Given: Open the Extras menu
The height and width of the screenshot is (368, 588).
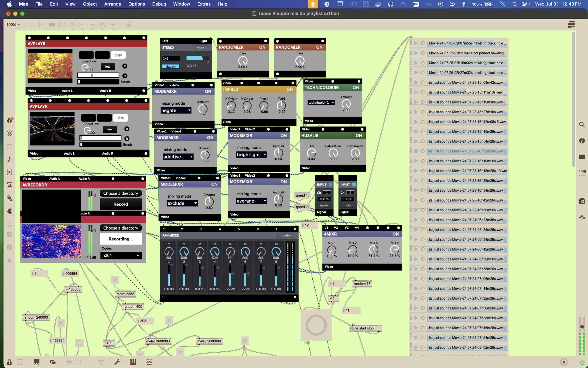Looking at the screenshot, I should click(x=204, y=4).
